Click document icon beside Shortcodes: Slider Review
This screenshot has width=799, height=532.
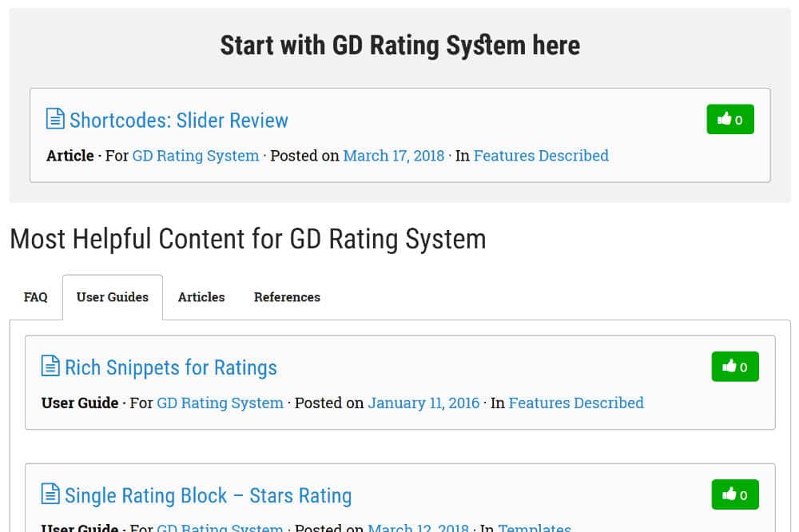[x=55, y=119]
